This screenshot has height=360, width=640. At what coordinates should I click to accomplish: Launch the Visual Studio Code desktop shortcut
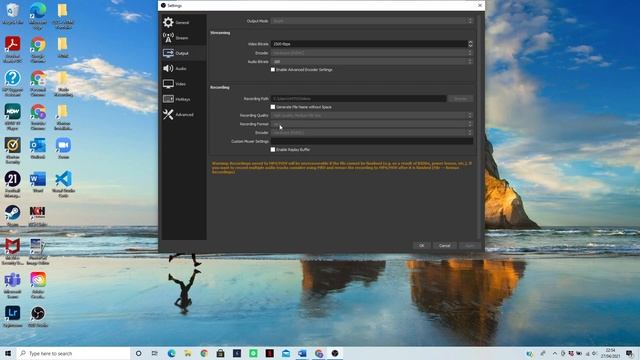click(x=63, y=184)
